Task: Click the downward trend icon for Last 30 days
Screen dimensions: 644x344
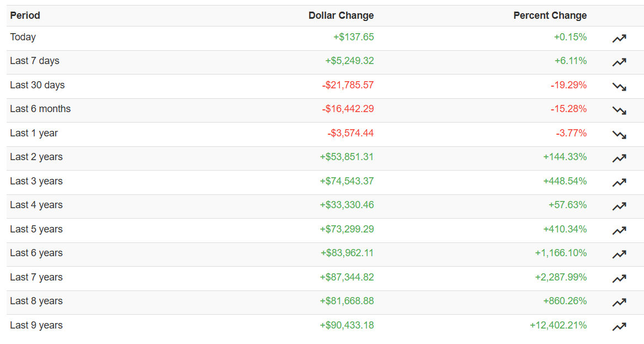Action: (x=619, y=86)
